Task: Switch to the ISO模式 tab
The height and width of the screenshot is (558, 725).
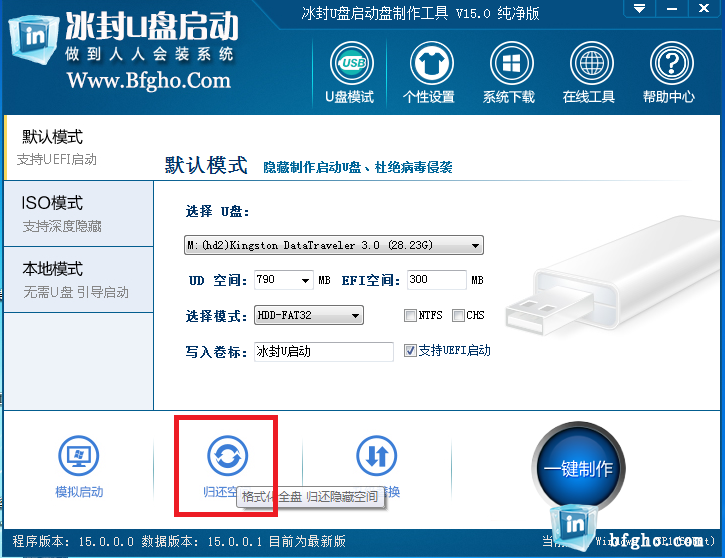Action: coord(79,214)
